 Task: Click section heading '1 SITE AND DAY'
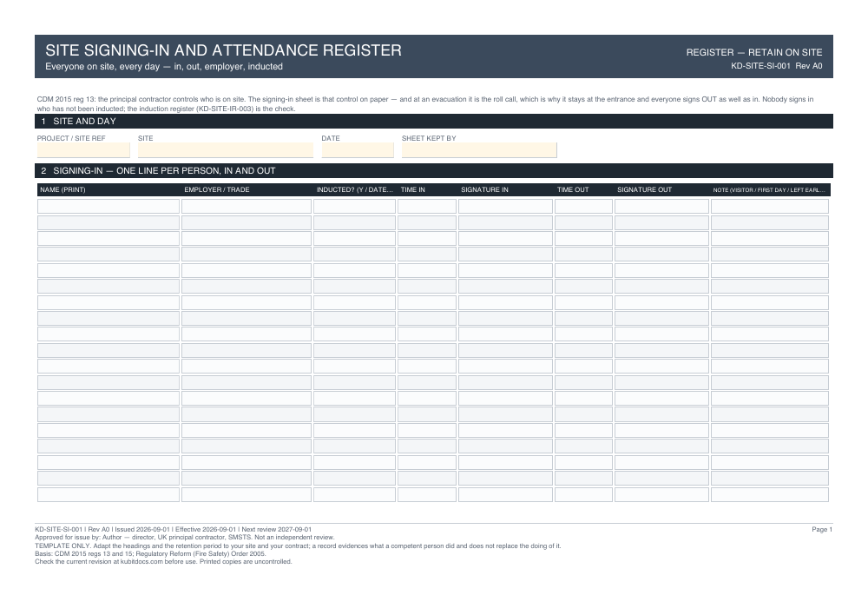pos(434,122)
